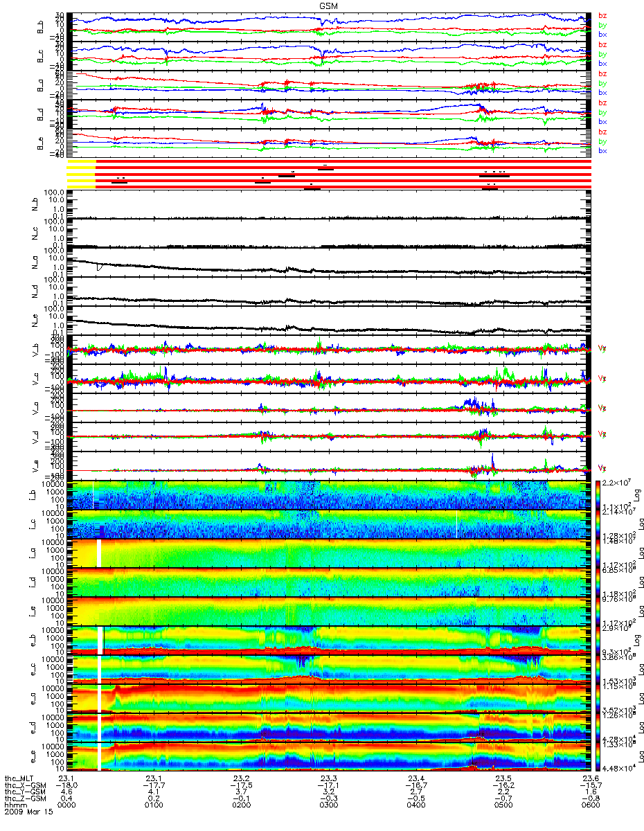This screenshot has height=831, width=644.
Task: Select the B_b panel axis label
Action: pos(40,26)
